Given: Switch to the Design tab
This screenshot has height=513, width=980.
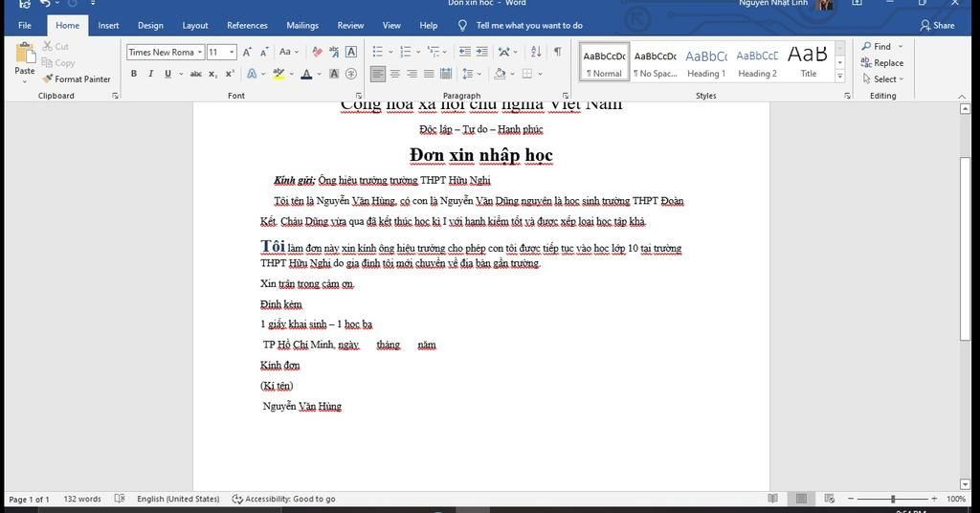Looking at the screenshot, I should click(x=150, y=25).
